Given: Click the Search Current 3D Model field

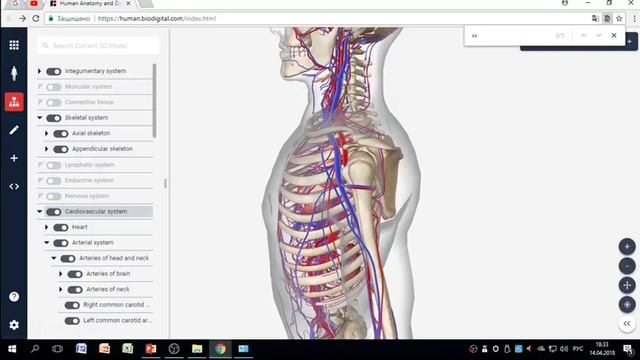Looking at the screenshot, I should 98,46.
